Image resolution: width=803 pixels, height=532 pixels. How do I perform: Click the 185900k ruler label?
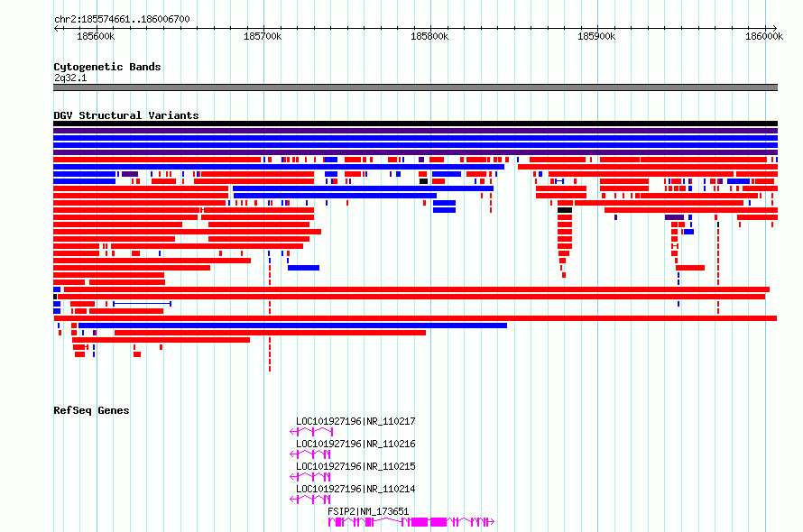596,36
